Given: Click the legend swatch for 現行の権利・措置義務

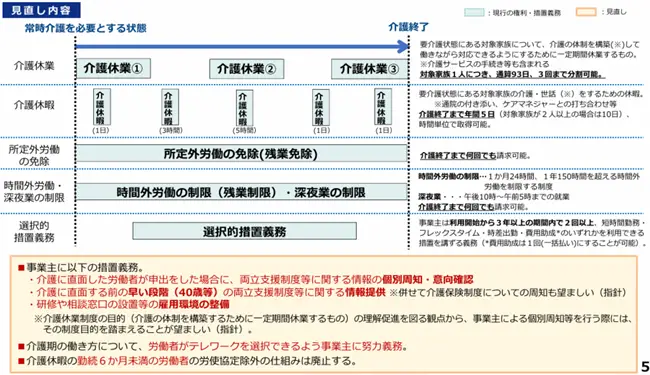Looking at the screenshot, I should click(474, 12).
